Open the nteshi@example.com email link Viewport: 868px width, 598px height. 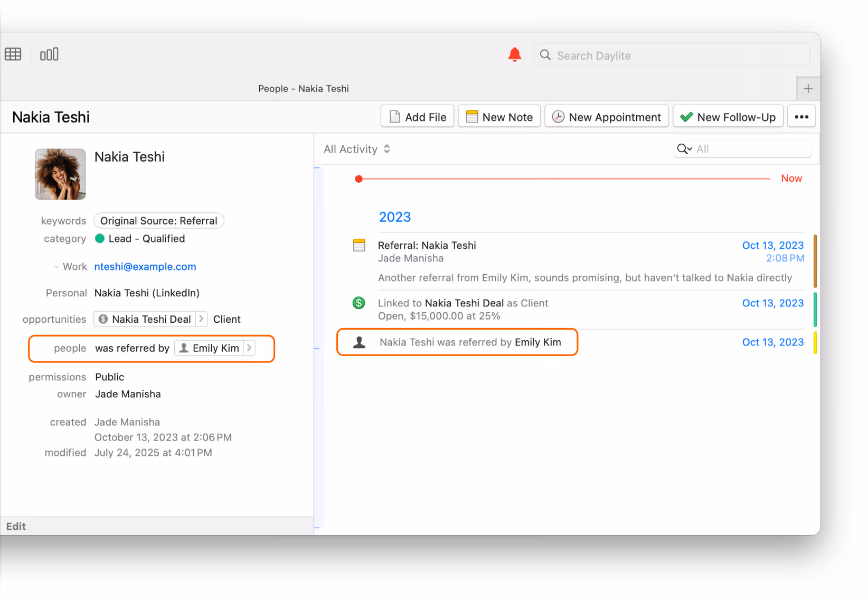point(145,267)
